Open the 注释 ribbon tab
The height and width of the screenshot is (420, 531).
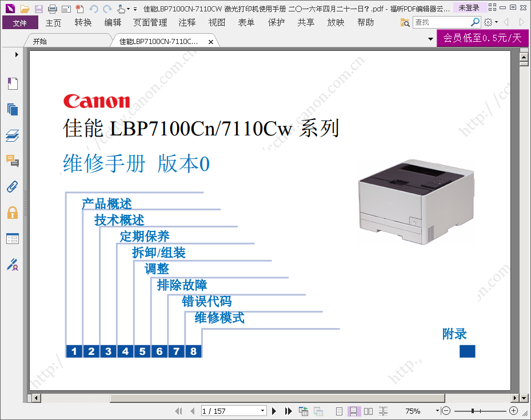tap(187, 23)
